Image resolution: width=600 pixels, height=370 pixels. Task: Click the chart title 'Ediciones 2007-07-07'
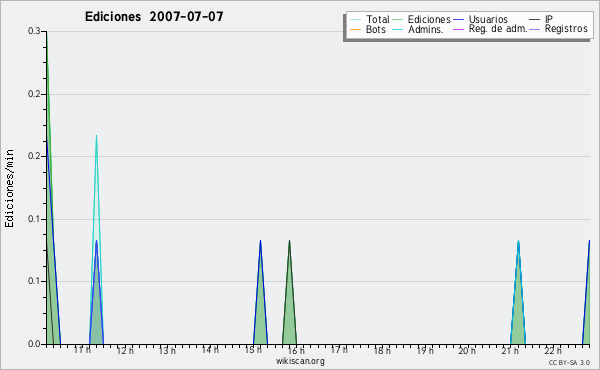pyautogui.click(x=154, y=17)
